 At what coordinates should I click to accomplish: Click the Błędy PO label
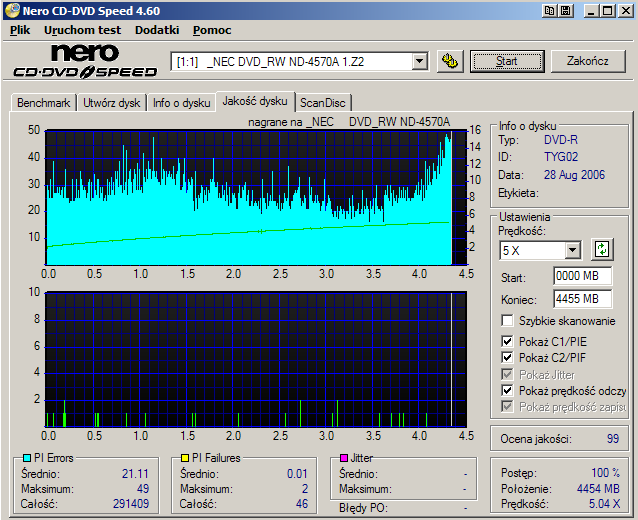(x=363, y=508)
